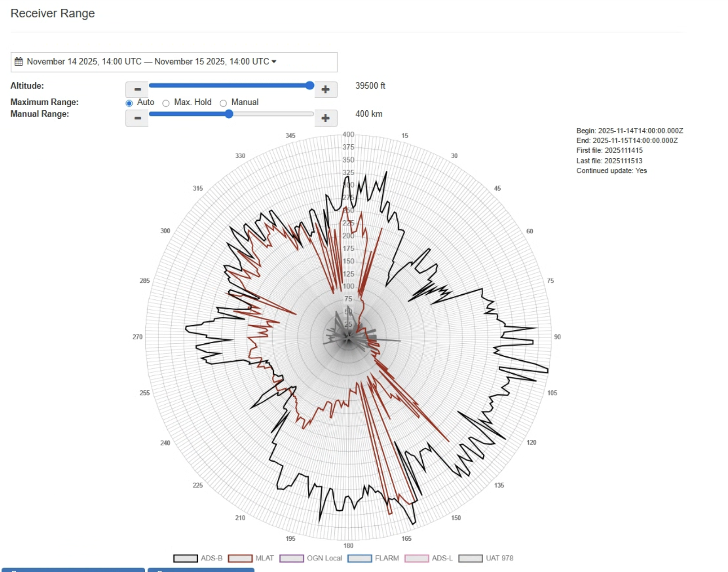Toggle FLARM legend swatch

point(360,559)
